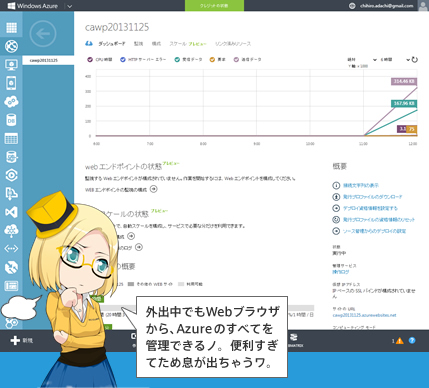Open the blue help question mark icon
Image resolution: width=429 pixels, height=388 pixels.
pyautogui.click(x=412, y=340)
